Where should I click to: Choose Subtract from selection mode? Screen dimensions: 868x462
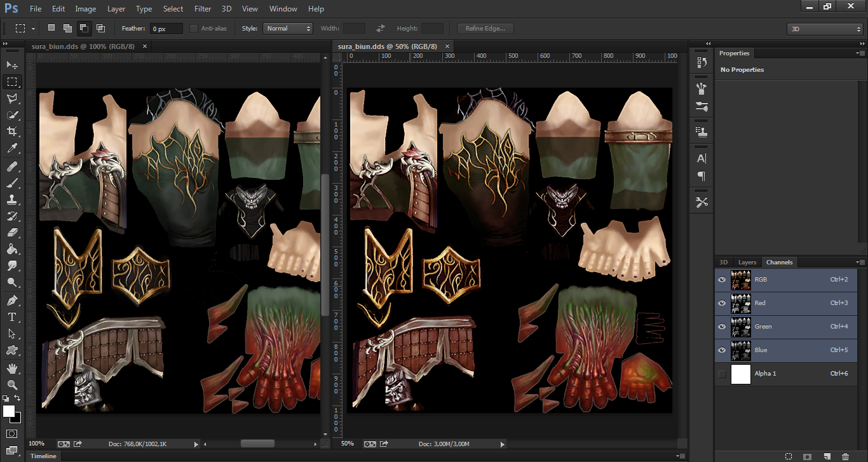84,28
